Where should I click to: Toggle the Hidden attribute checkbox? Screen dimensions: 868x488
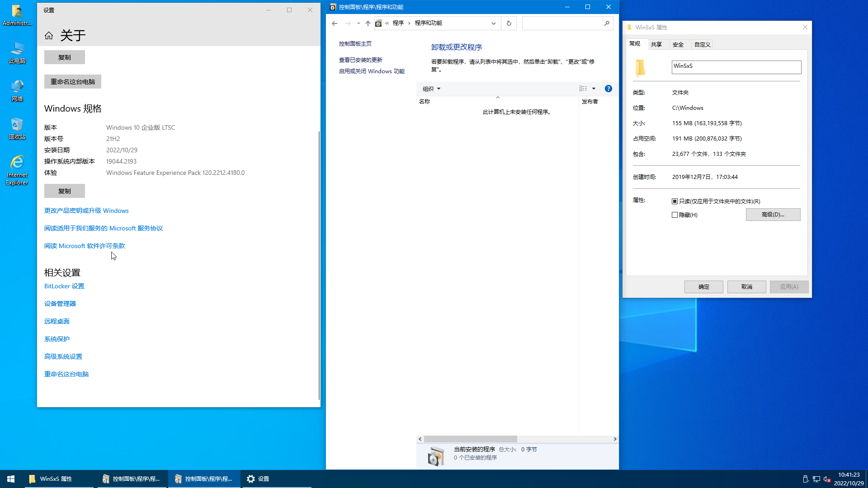click(x=675, y=215)
